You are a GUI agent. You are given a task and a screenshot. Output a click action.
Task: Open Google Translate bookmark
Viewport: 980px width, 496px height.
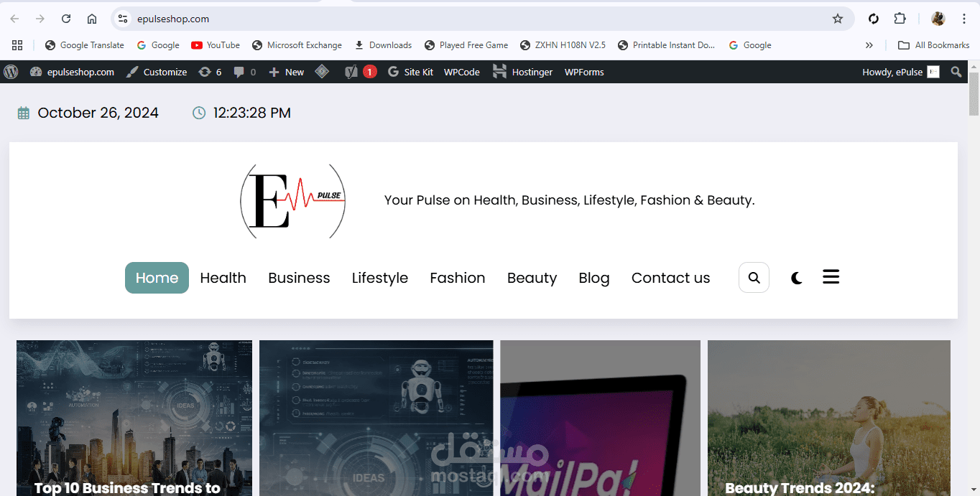tap(84, 45)
